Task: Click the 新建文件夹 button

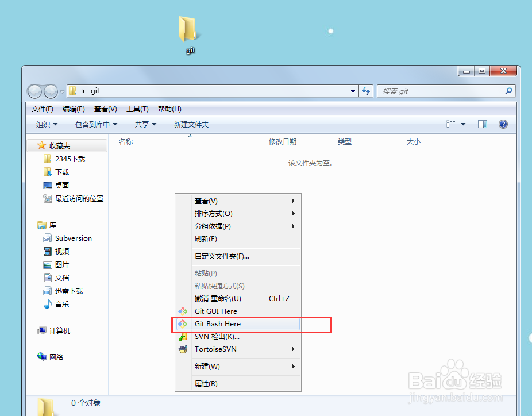Action: point(192,124)
